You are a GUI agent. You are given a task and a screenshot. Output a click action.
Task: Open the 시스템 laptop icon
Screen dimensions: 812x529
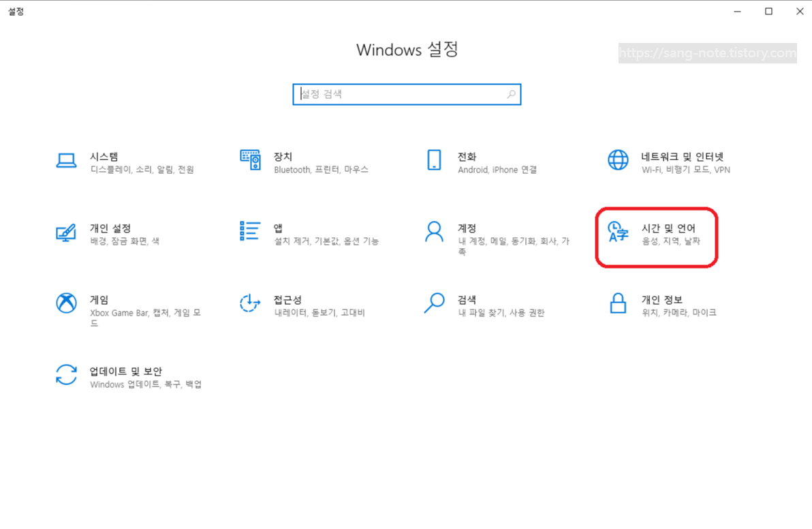[66, 161]
